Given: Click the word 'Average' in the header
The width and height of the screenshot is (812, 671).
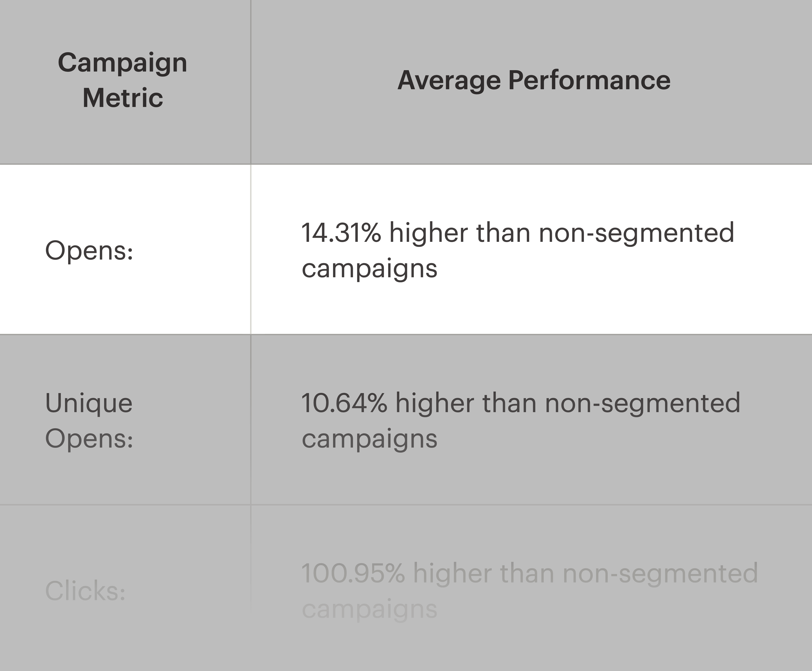Looking at the screenshot, I should pos(449,81).
